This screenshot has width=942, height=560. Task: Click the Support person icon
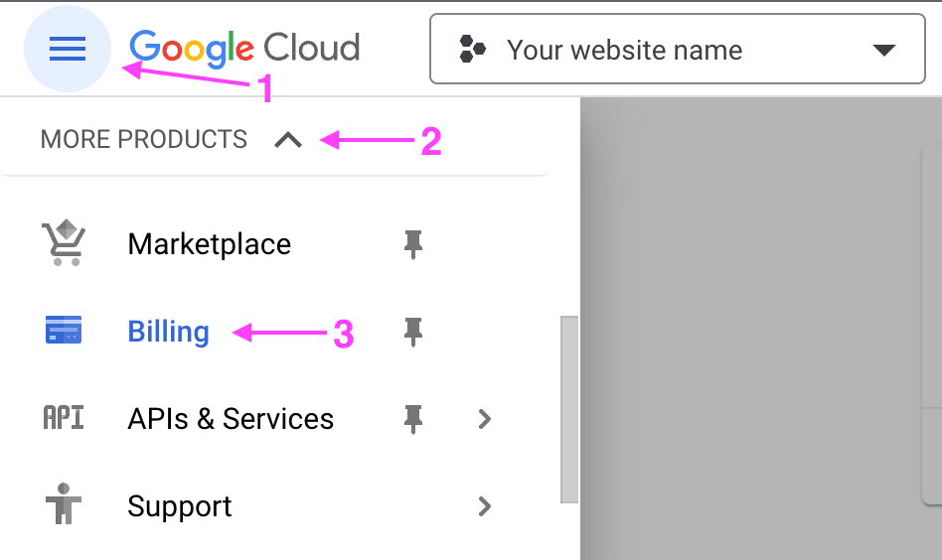coord(63,504)
